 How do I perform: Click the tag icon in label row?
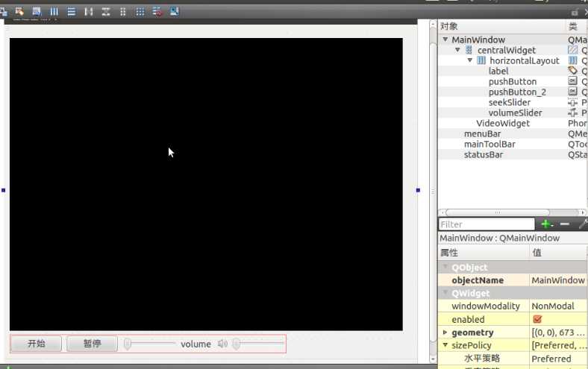click(x=572, y=70)
